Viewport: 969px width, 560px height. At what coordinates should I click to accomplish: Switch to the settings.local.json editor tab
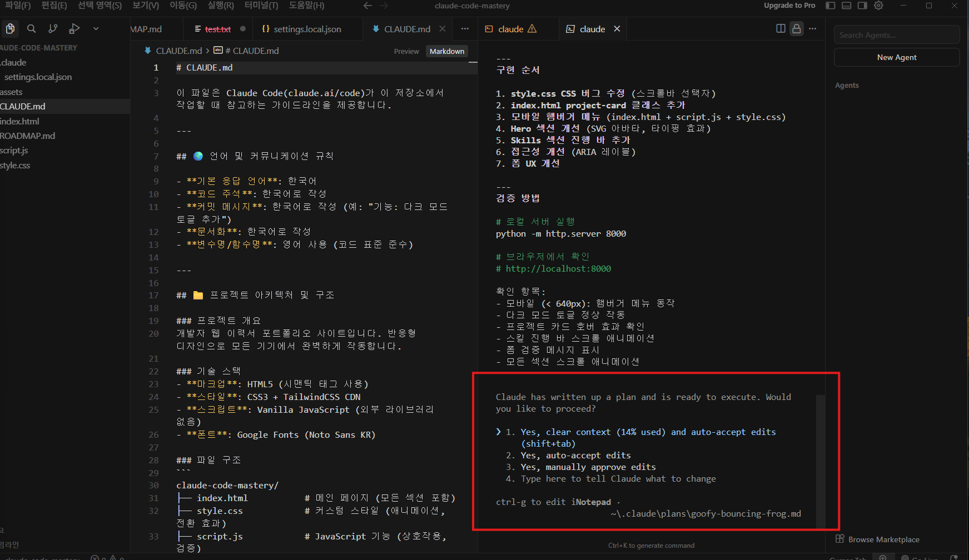click(x=307, y=29)
